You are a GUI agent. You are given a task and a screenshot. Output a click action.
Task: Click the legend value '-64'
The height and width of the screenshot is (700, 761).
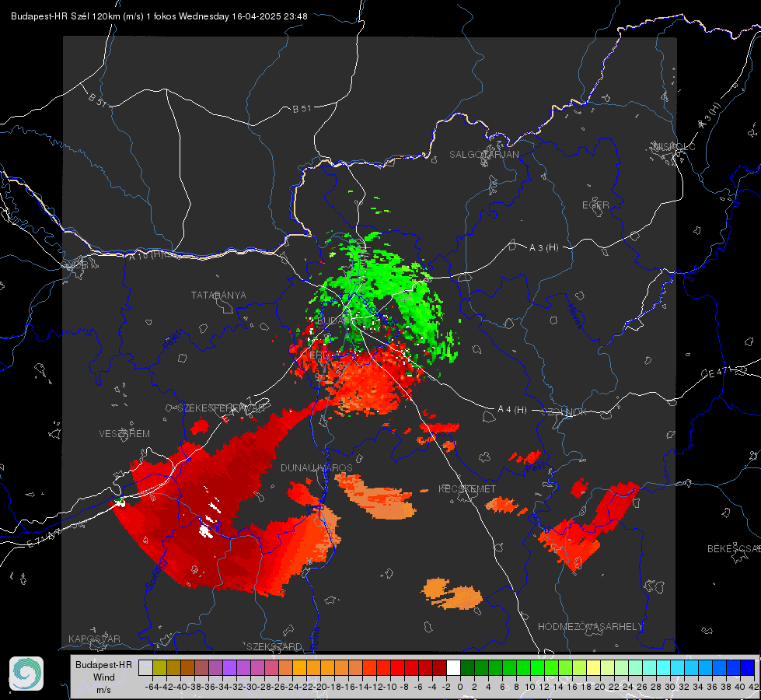[152, 687]
